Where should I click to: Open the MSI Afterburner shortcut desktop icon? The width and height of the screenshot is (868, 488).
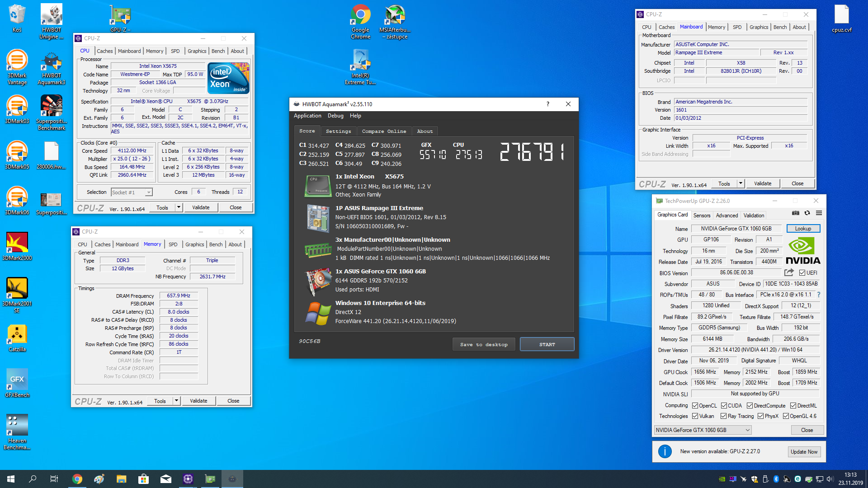[395, 22]
